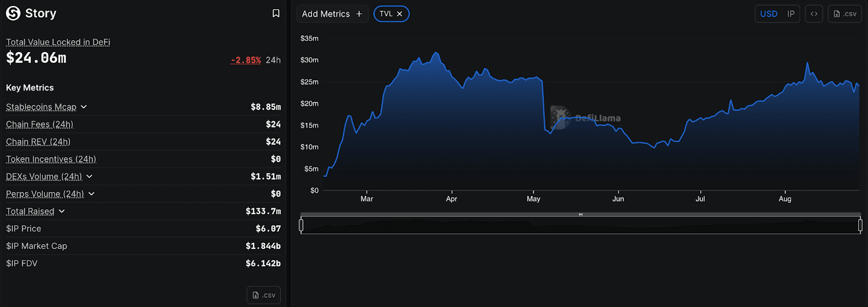
Task: Download key metrics .csv file
Action: point(264,295)
